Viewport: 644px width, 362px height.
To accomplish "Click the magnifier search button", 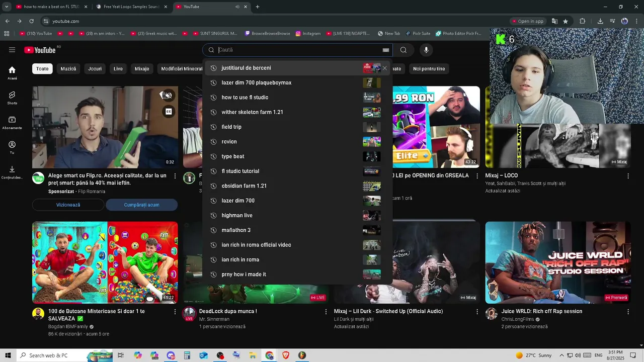I will click(x=404, y=50).
